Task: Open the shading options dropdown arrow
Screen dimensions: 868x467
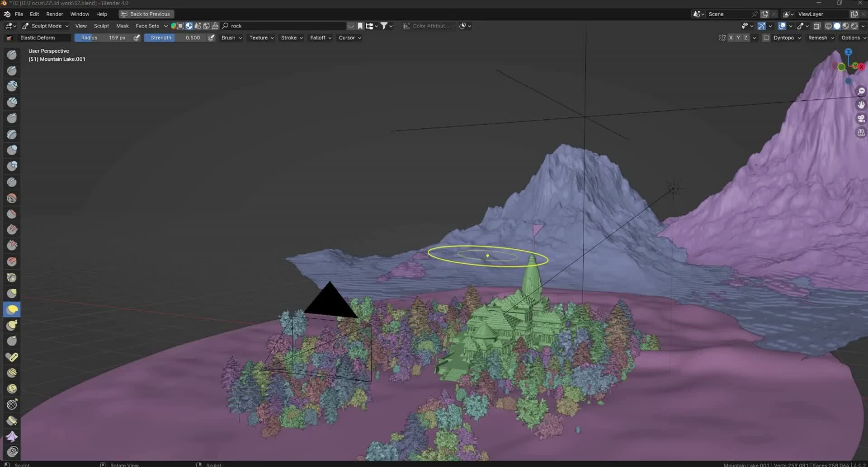Action: click(863, 26)
